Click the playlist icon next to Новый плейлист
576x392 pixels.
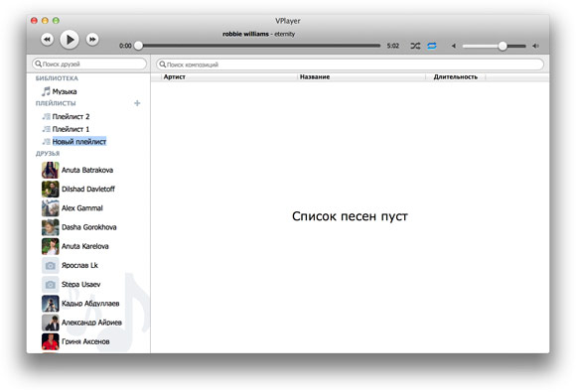coord(46,142)
